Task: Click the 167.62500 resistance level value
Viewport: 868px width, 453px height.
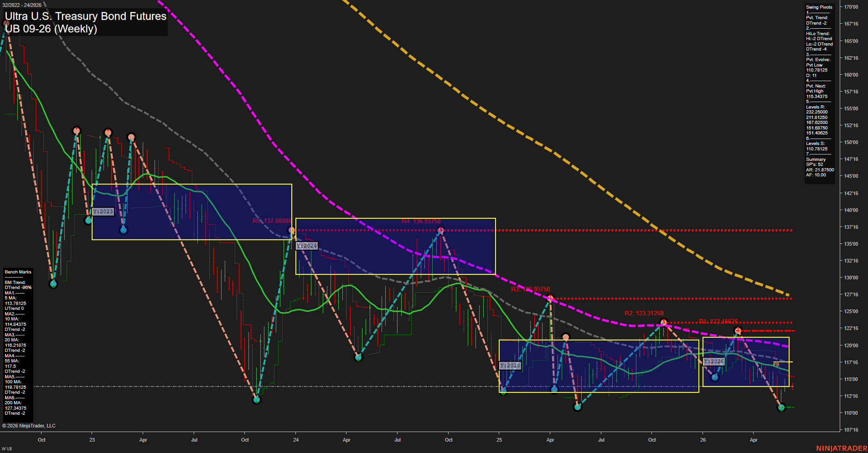Action: point(816,123)
